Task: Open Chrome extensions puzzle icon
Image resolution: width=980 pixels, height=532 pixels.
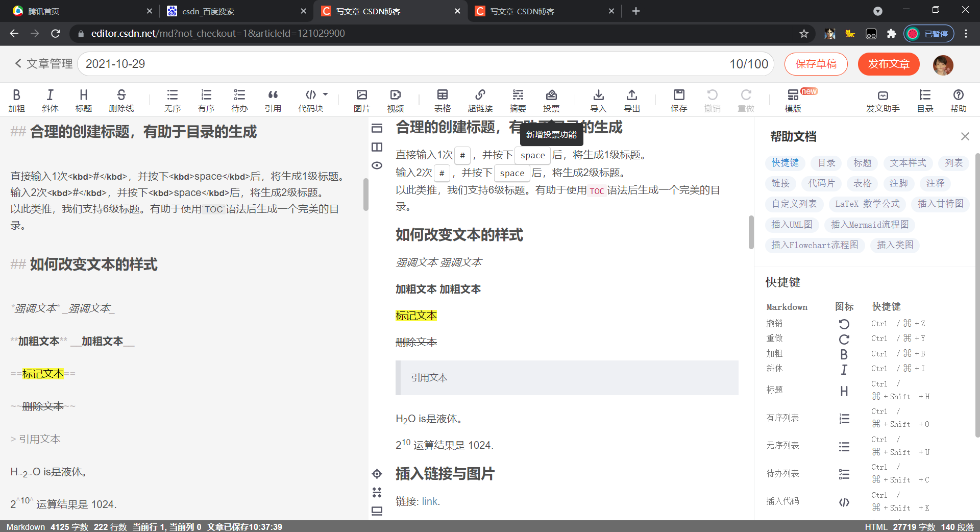Action: tap(891, 34)
